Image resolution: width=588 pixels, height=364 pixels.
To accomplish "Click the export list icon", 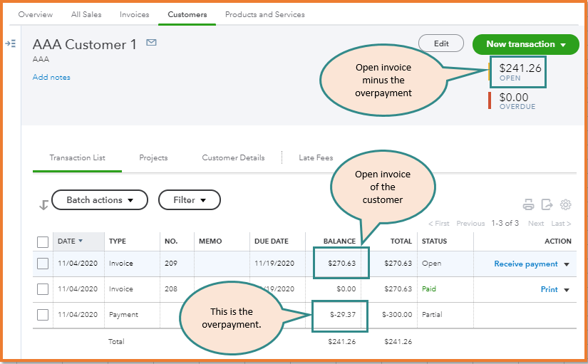I will pos(547,204).
